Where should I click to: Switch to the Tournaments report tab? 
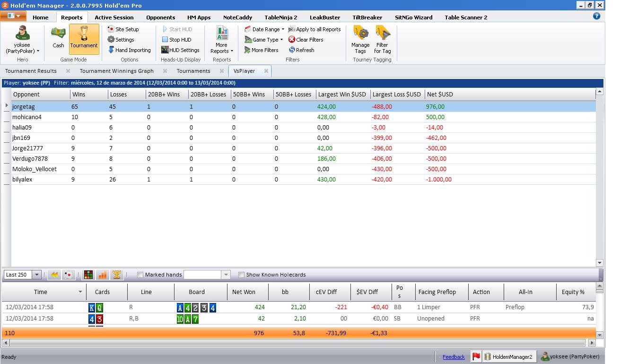[193, 71]
